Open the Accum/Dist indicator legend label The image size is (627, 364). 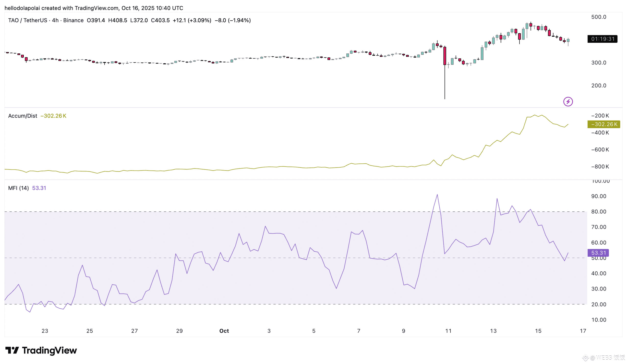pos(23,116)
